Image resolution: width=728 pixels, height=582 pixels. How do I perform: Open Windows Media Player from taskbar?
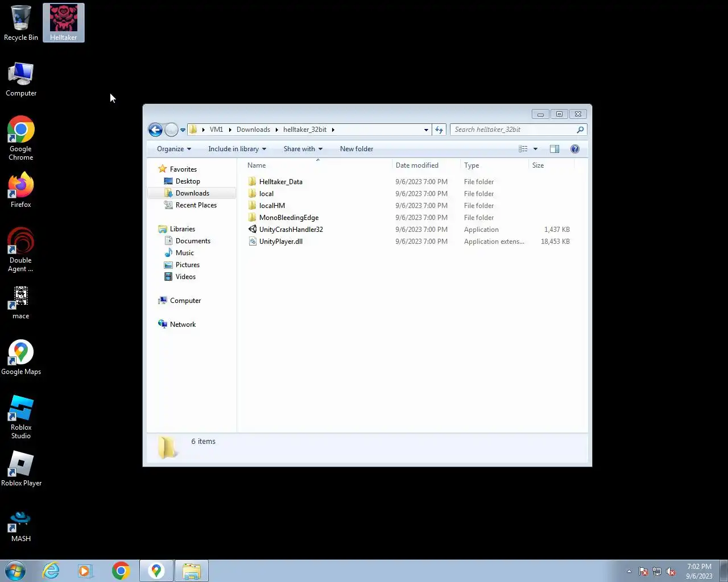pyautogui.click(x=85, y=571)
